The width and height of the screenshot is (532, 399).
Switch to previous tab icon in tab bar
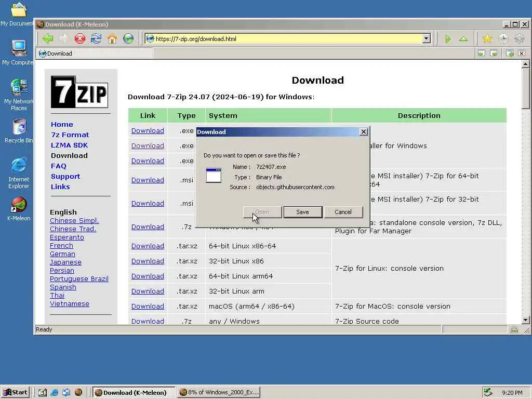pos(482,54)
